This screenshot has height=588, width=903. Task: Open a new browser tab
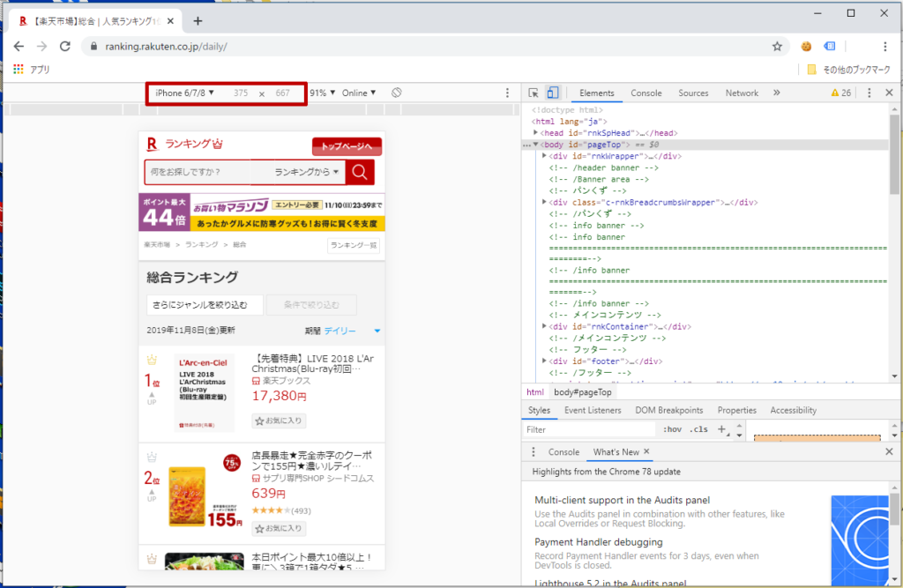pos(198,21)
